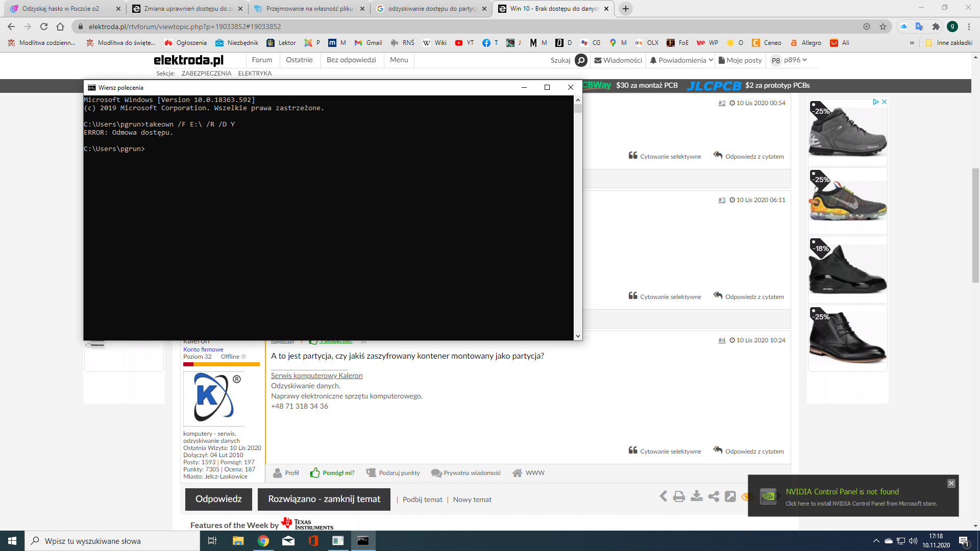This screenshot has height=551, width=980.
Task: Open the Office app from the taskbar
Action: coord(313,541)
